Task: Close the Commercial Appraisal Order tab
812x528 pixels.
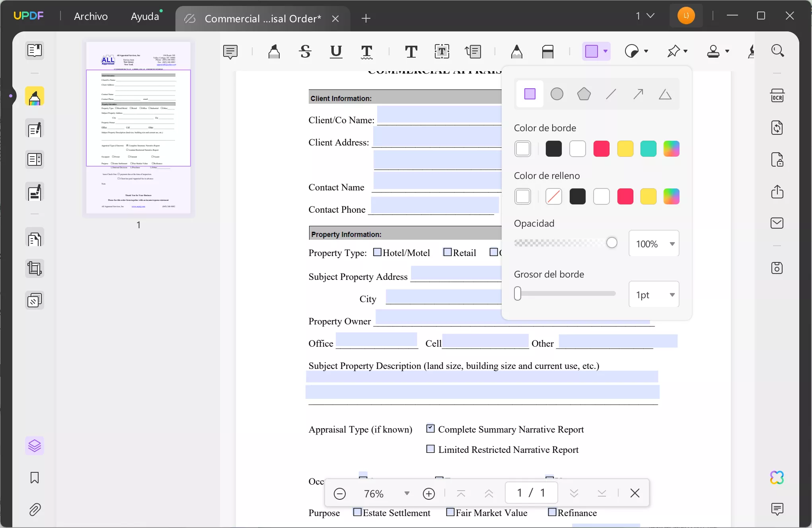Action: (x=335, y=19)
